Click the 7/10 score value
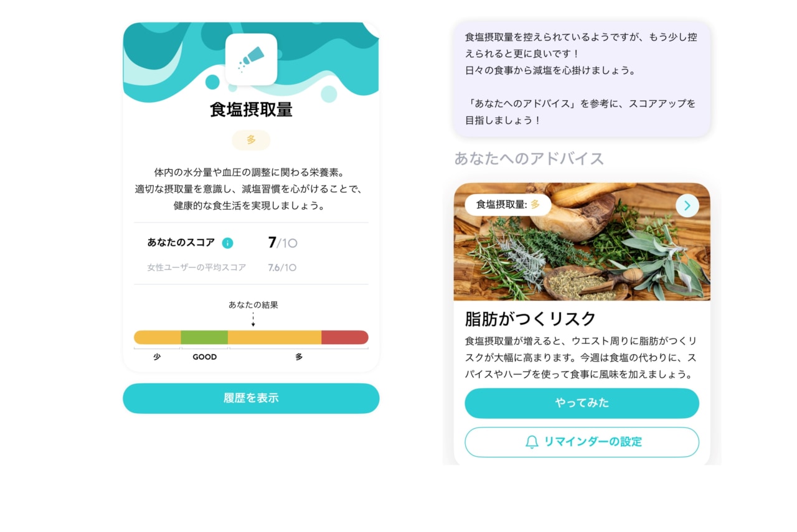Screen dimensions: 797x532 282,243
